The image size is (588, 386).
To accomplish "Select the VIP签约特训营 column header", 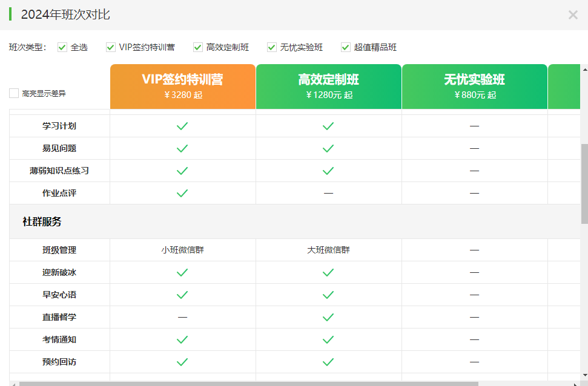I will coord(182,87).
